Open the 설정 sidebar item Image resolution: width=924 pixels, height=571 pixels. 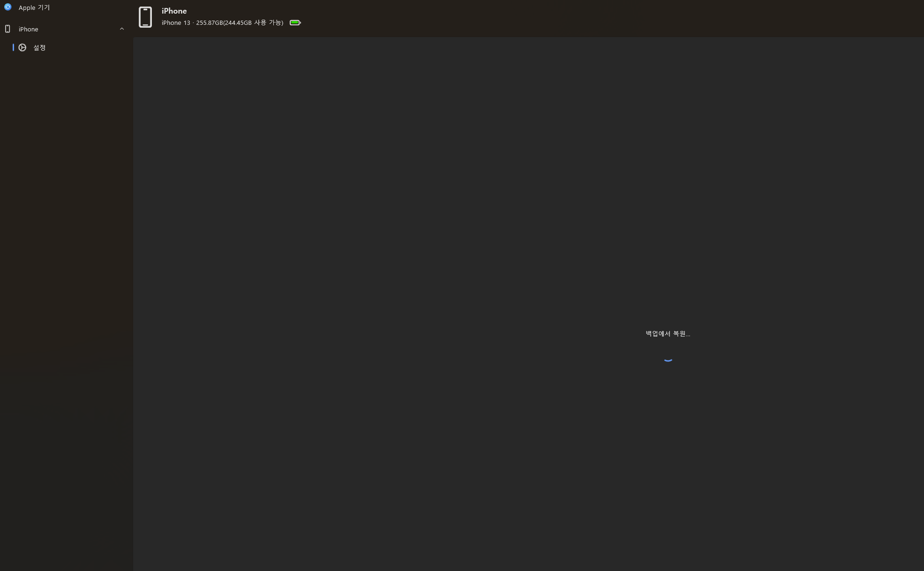[x=39, y=48]
